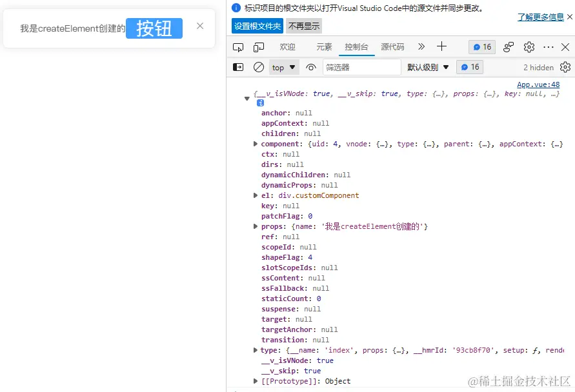
Task: Activate the inspect element picker icon
Action: click(238, 47)
